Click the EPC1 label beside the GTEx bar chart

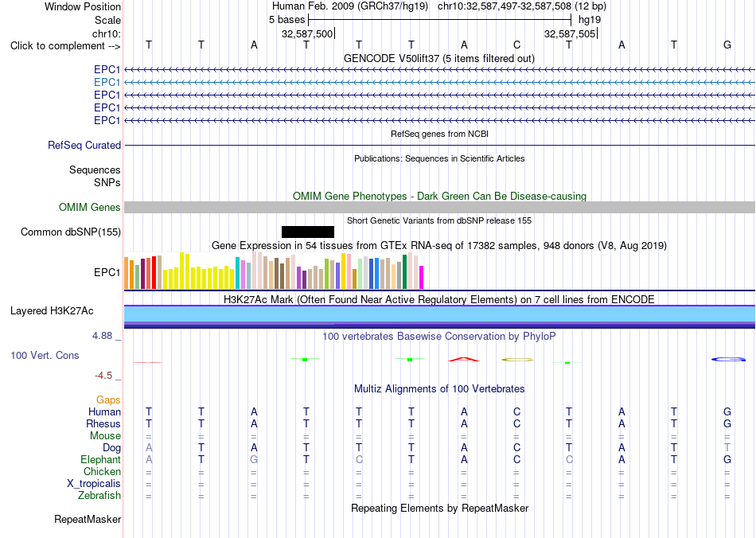[x=107, y=272]
